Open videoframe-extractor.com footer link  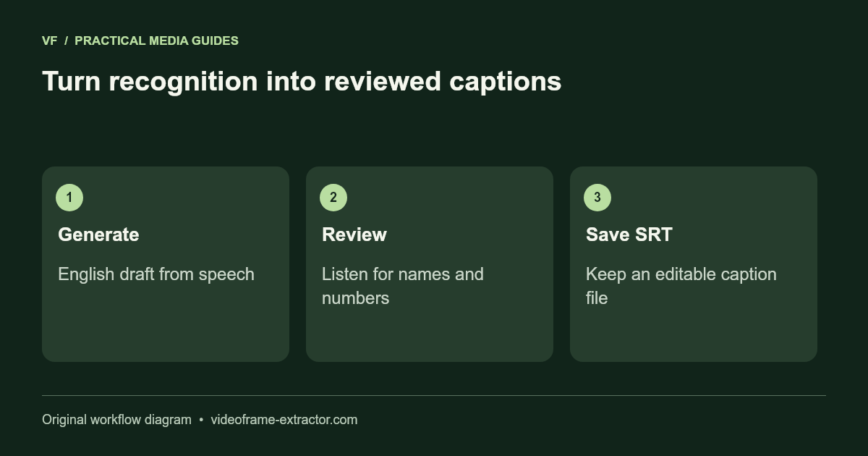(284, 420)
